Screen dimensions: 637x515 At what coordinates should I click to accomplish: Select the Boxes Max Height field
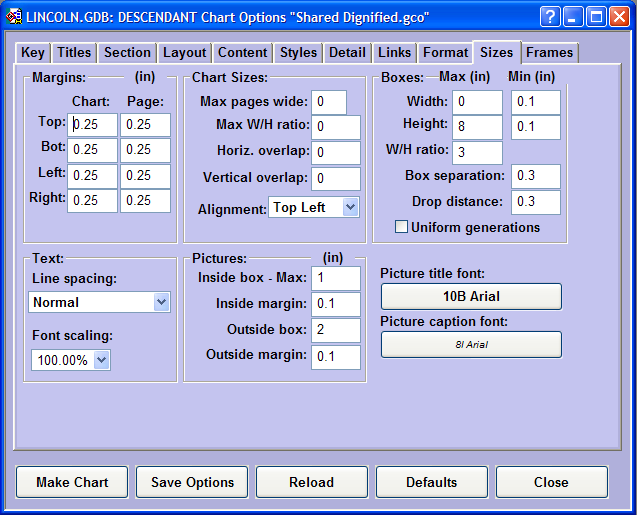pos(477,127)
